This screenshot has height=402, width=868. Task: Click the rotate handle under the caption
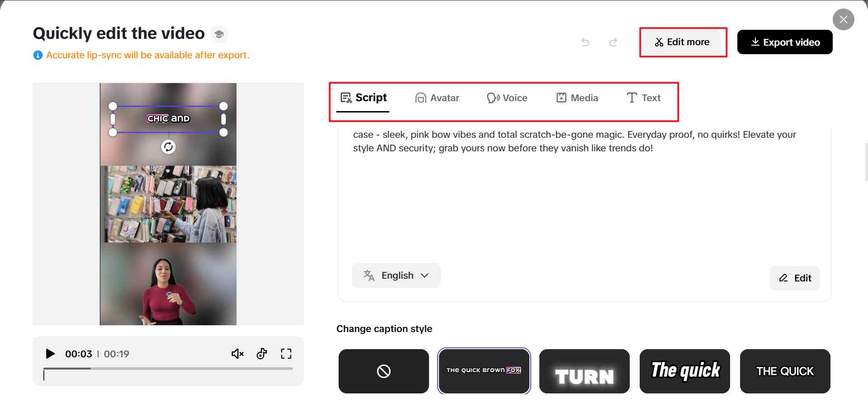[168, 147]
